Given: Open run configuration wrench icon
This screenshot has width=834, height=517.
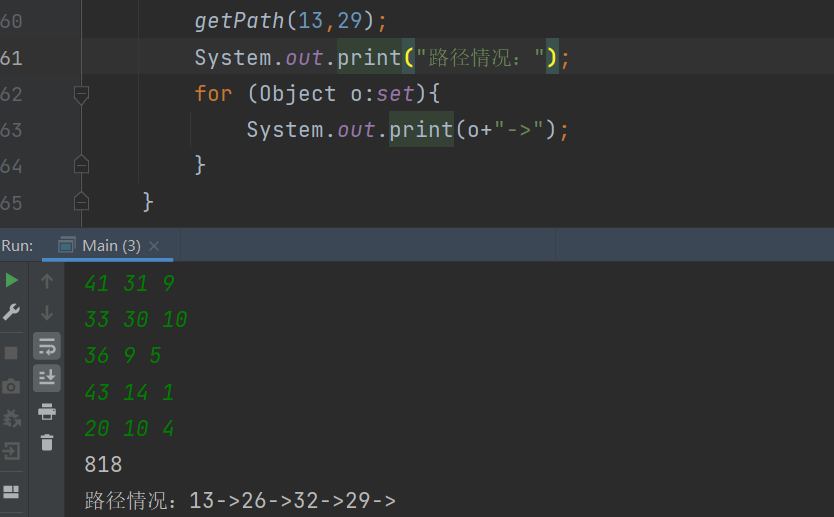Looking at the screenshot, I should point(11,312).
